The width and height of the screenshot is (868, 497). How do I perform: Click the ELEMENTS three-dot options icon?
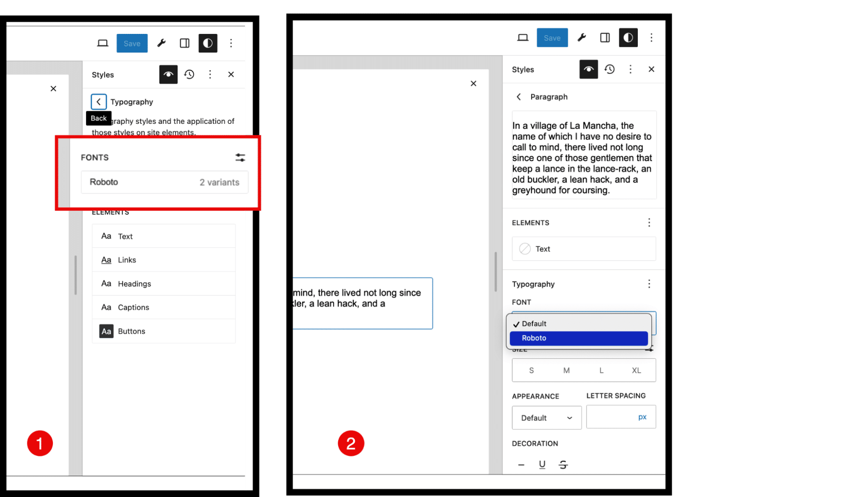pos(649,222)
